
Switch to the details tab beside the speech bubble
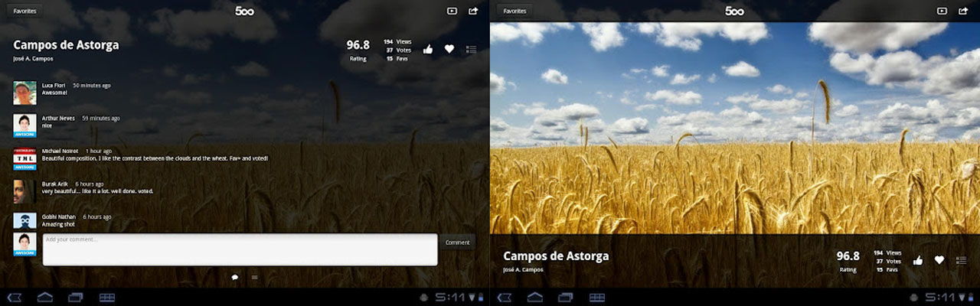coord(254,277)
